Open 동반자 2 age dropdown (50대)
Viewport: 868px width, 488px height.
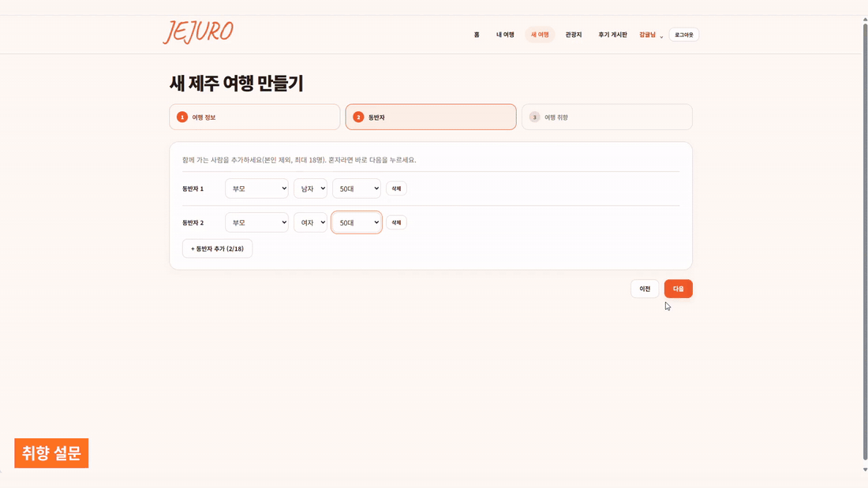[x=357, y=222]
